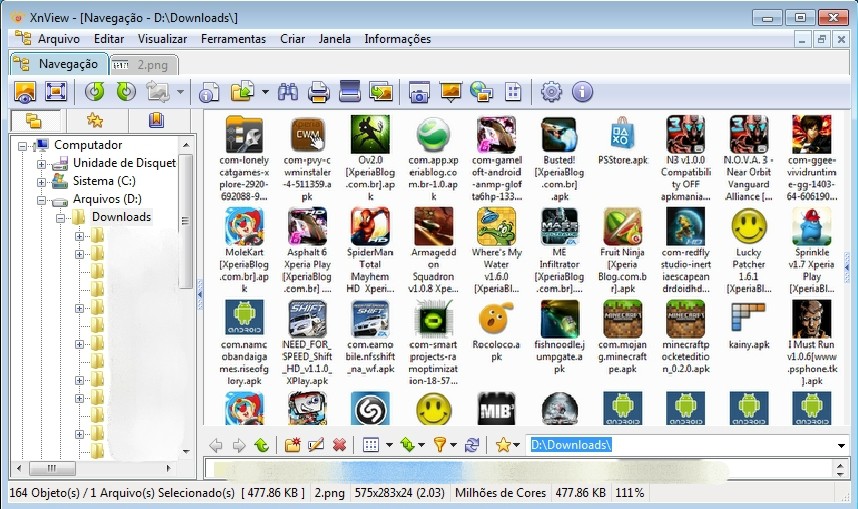The height and width of the screenshot is (509, 858).
Task: Switch to the 2.png tab
Action: (143, 65)
